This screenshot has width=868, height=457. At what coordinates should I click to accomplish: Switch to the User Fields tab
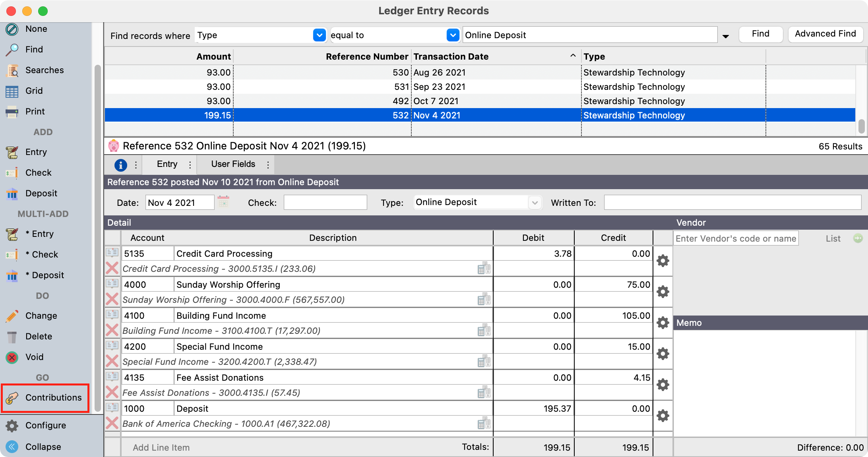click(233, 165)
